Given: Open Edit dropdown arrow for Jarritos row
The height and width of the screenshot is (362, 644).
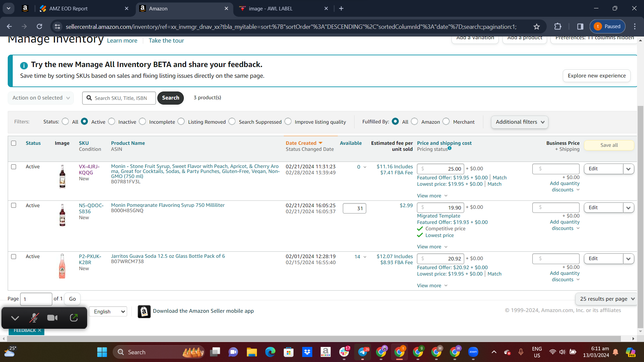Looking at the screenshot, I should [x=629, y=259].
